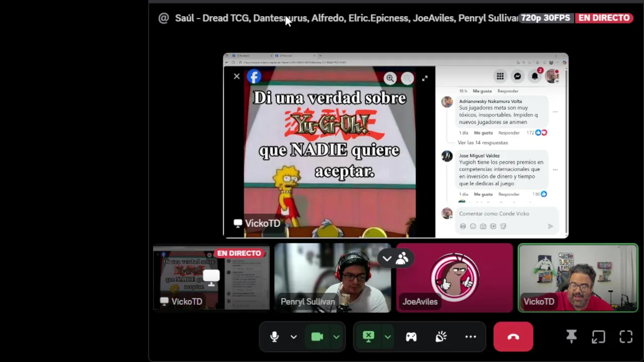Insert avatar sticker in comment box
Screen dimensions: 644x362
coord(463,226)
